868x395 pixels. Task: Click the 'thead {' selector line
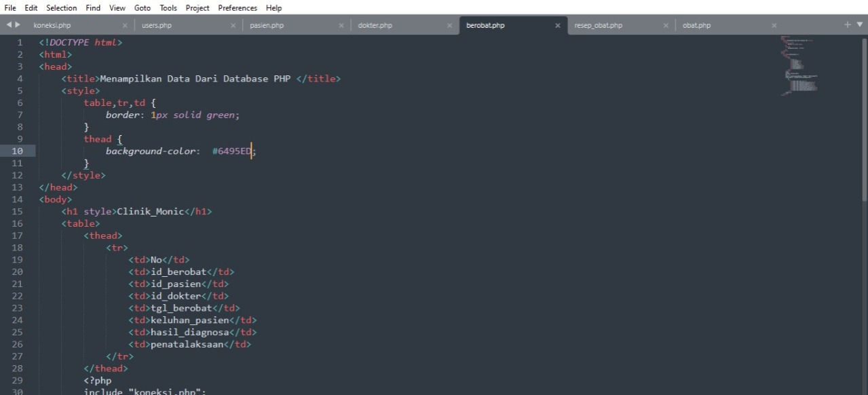click(103, 139)
